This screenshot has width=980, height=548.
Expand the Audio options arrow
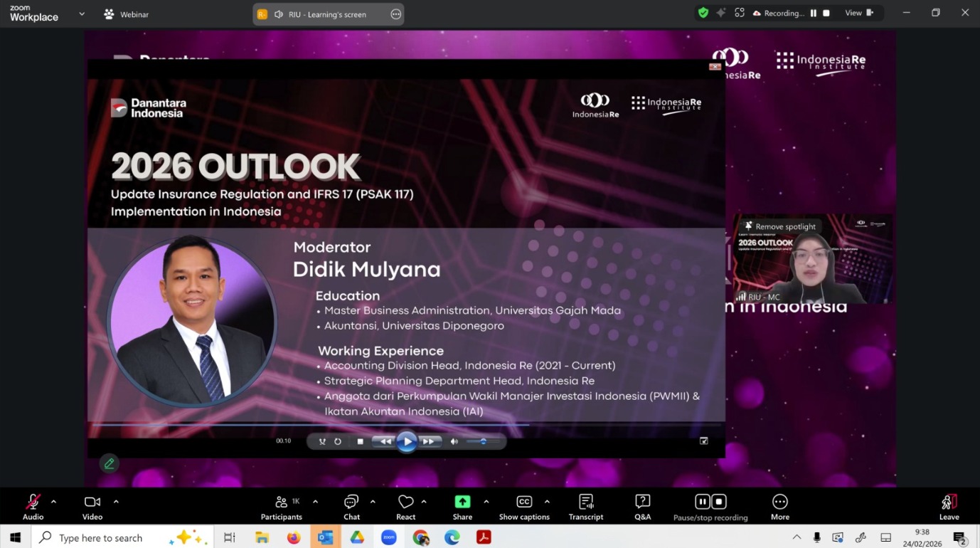tap(53, 501)
